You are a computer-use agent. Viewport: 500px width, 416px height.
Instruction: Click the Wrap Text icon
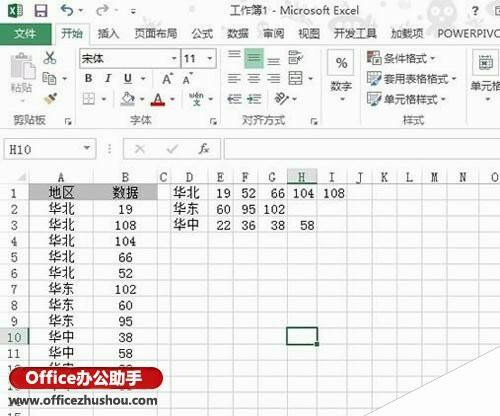[x=295, y=58]
